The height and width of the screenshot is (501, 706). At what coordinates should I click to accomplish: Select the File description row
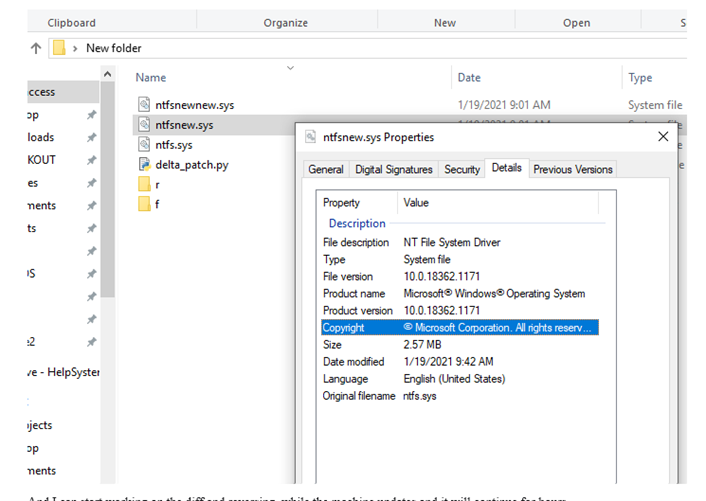pos(460,242)
